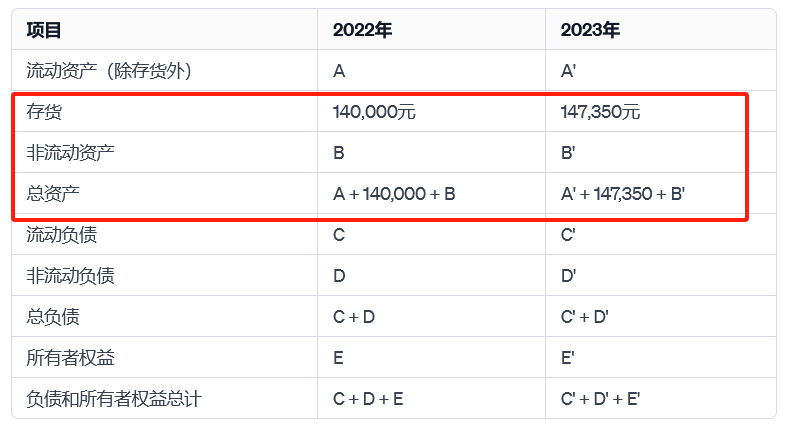
Task: Select the 2022年 column header
Action: click(362, 30)
